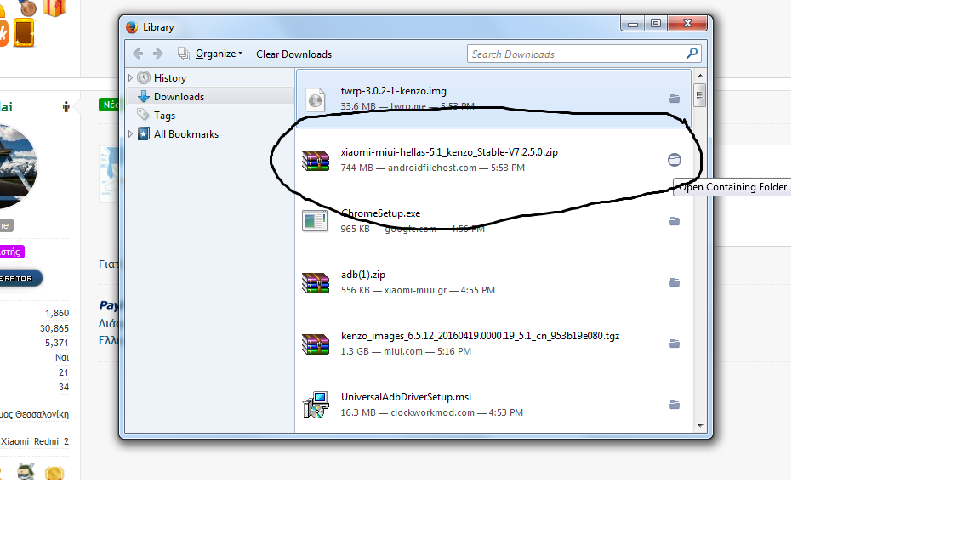This screenshot has height=551, width=980.
Task: Click the user avatar in background page
Action: [18, 166]
